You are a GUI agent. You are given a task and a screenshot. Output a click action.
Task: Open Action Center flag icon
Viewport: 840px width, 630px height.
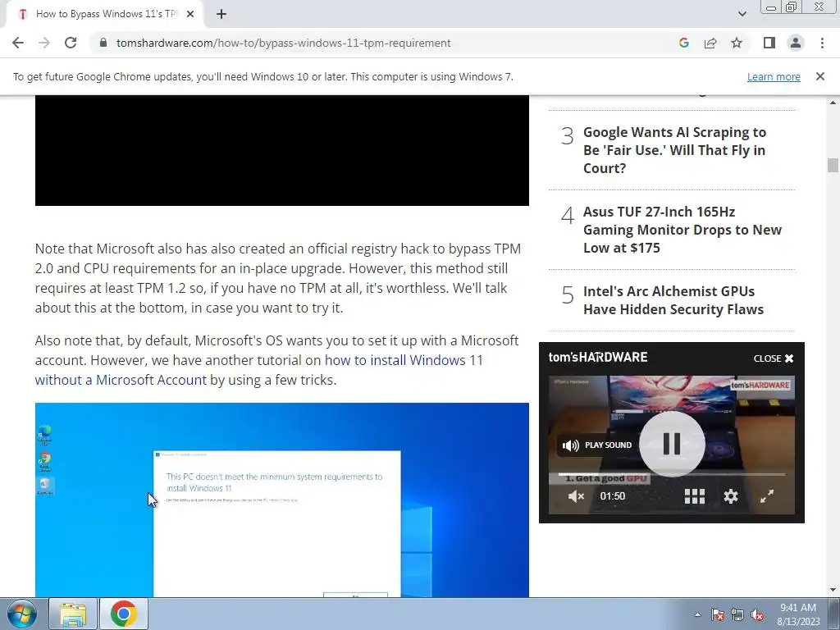pyautogui.click(x=717, y=614)
